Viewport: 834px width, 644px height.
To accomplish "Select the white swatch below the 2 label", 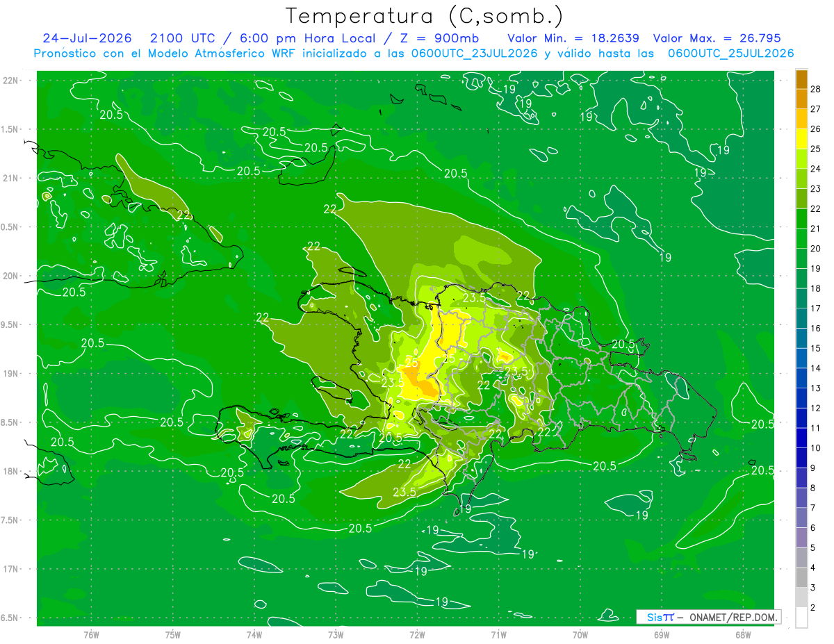I will (801, 617).
